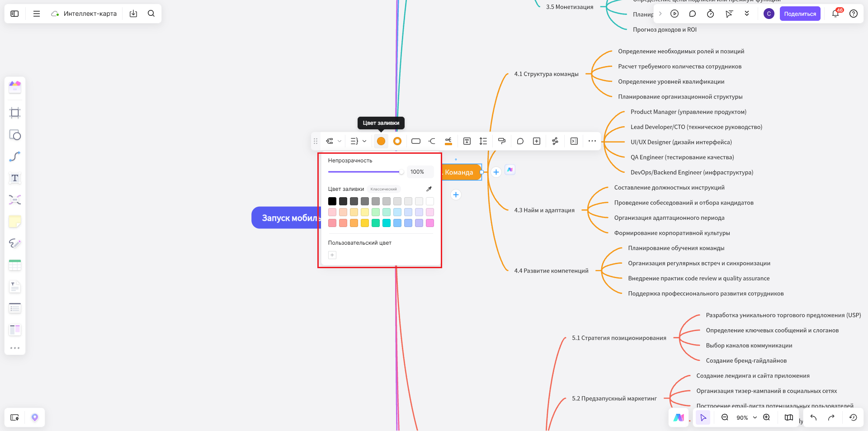The height and width of the screenshot is (431, 868).
Task: Open the Классический palette selector
Action: [383, 189]
